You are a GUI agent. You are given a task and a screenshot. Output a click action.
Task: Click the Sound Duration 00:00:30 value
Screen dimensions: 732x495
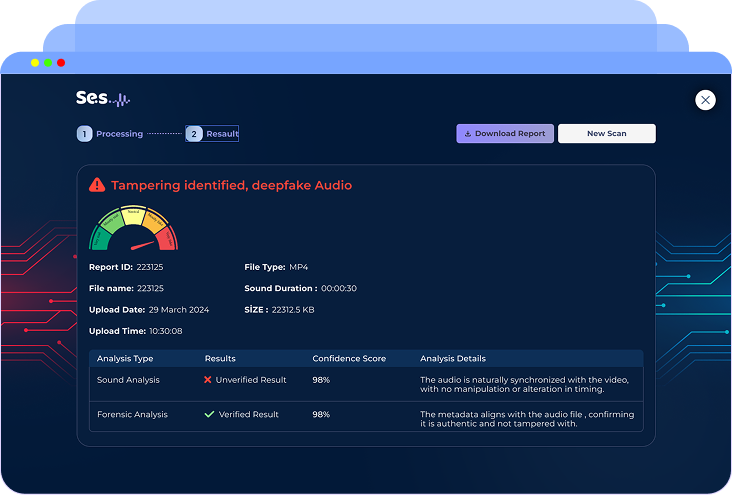339,289
